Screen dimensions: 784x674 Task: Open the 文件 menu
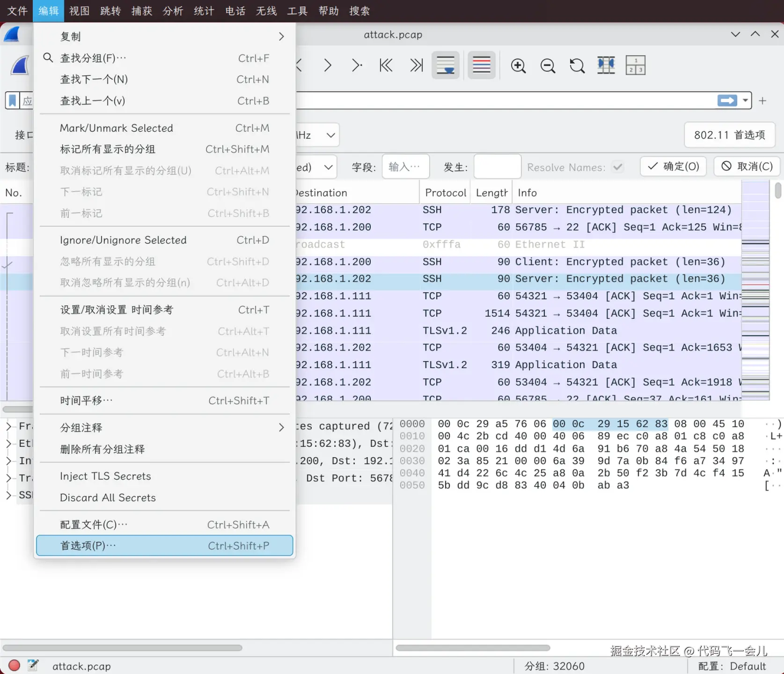click(x=17, y=11)
